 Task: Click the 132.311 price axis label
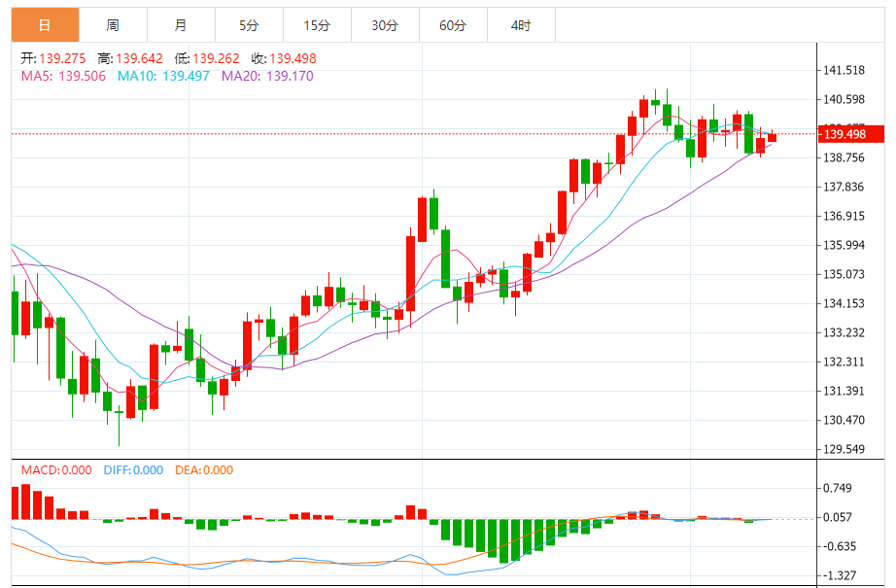[x=844, y=362]
